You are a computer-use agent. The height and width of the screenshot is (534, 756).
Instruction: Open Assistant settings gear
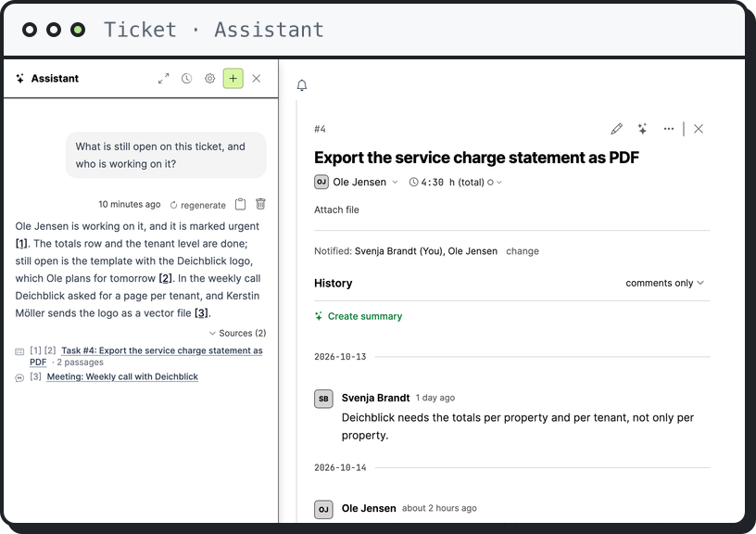(209, 79)
